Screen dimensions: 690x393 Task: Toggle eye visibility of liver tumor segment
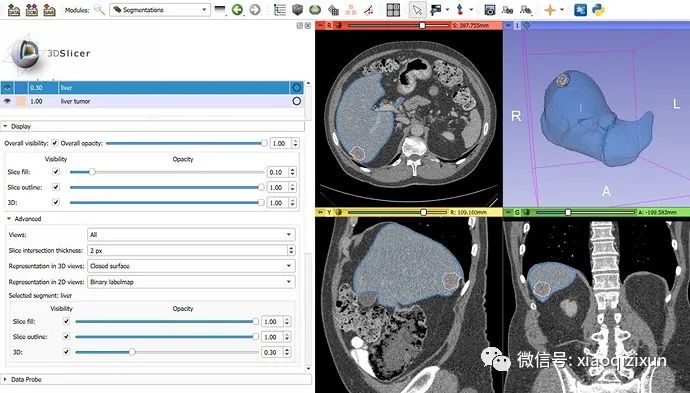pyautogui.click(x=7, y=101)
